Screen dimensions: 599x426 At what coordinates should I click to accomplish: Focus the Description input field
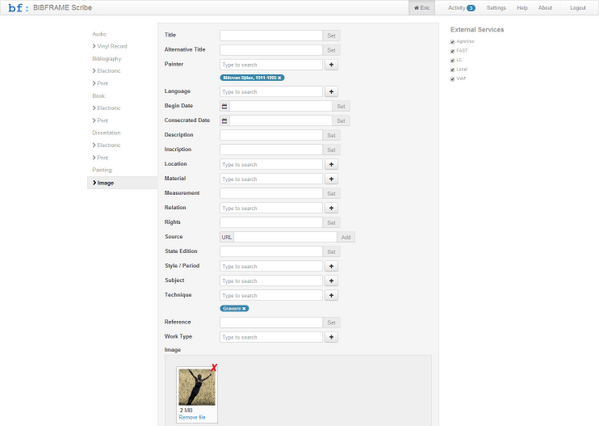271,135
